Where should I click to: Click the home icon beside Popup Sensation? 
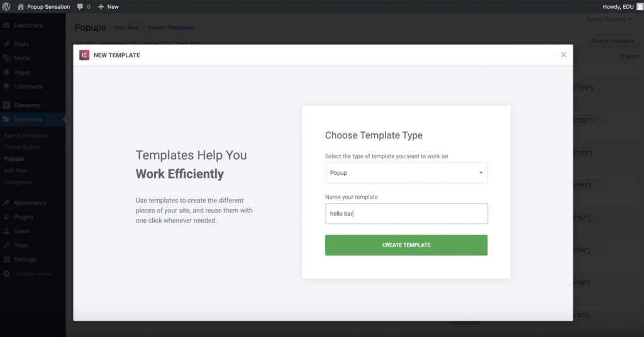(x=21, y=6)
